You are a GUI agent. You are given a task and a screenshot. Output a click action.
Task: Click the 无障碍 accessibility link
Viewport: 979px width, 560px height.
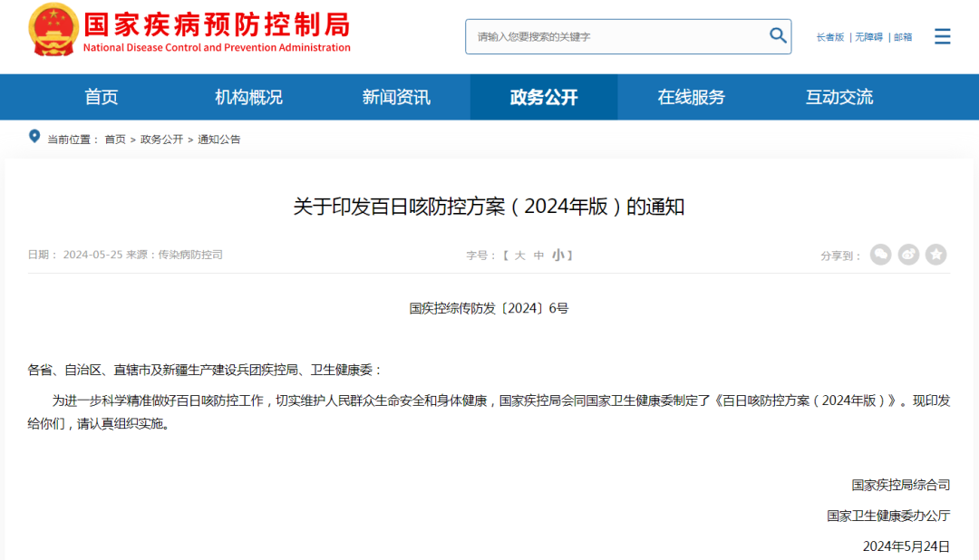[868, 37]
